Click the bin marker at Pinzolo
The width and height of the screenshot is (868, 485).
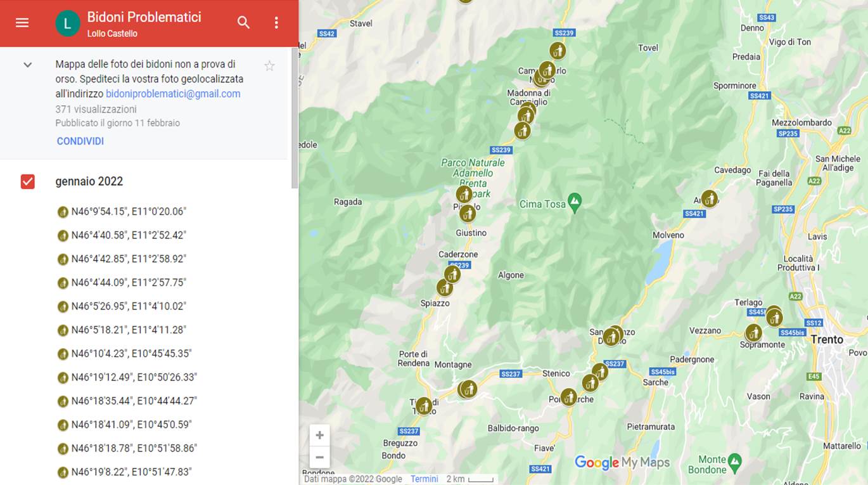464,194
